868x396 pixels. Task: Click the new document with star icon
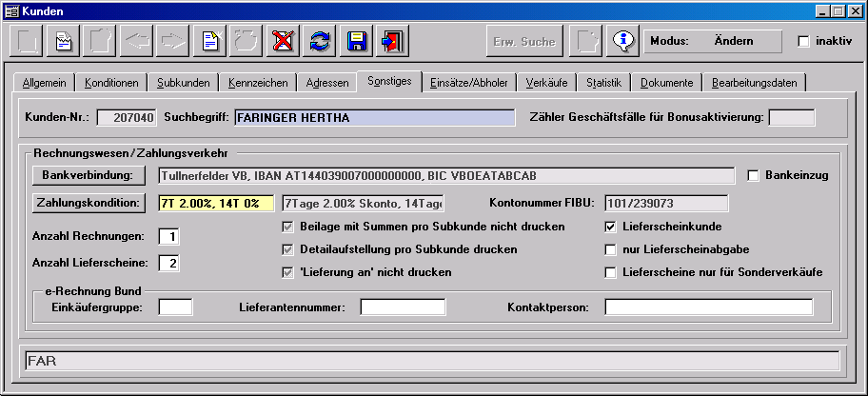point(208,41)
